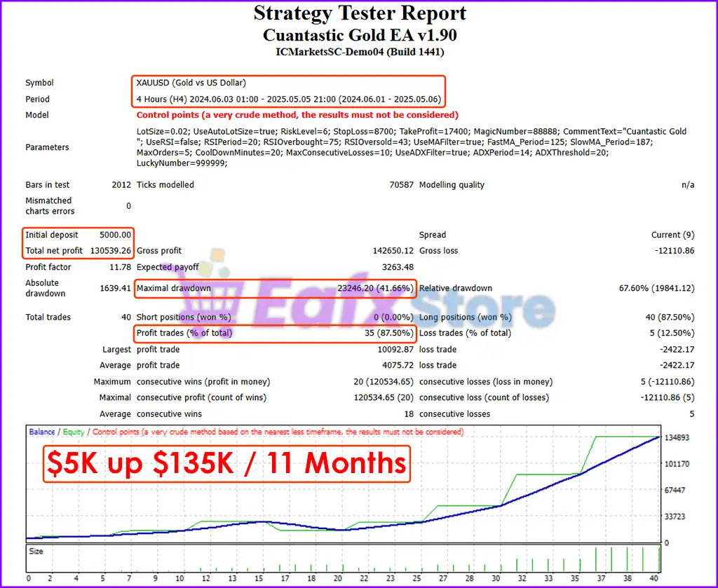Image resolution: width=718 pixels, height=588 pixels.
Task: Select the 'Cuantastic Gold EA v1.90' heading
Action: pos(360,35)
